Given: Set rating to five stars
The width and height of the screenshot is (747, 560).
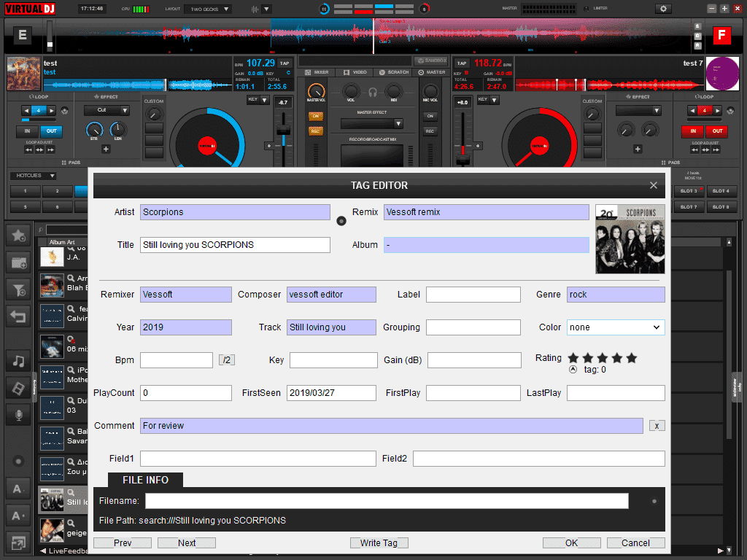Looking at the screenshot, I should coord(632,358).
